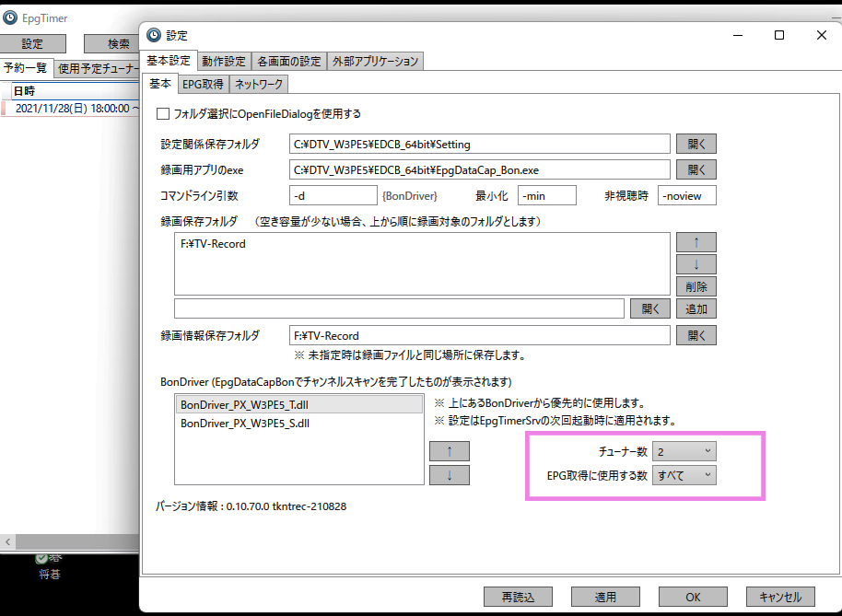Switch to the 基本設定 tab
Viewport: 842px width, 616px height.
click(x=169, y=61)
